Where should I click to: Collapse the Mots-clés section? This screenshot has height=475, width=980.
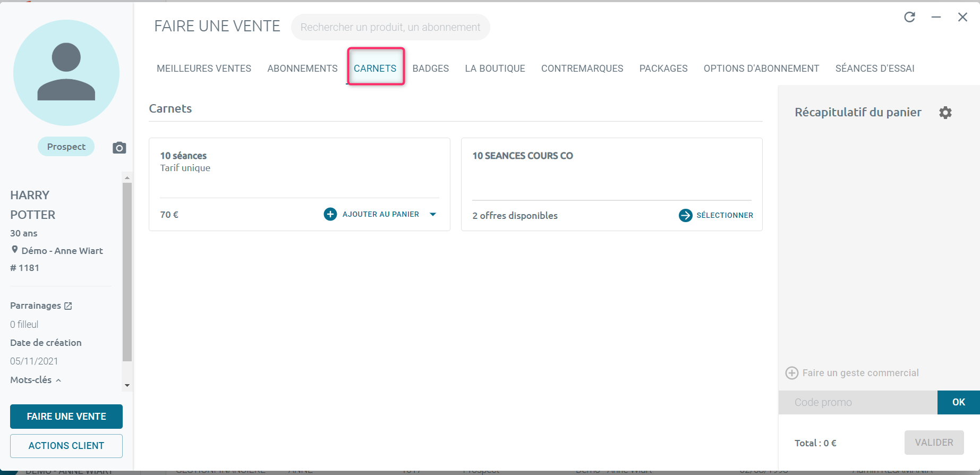pos(58,380)
